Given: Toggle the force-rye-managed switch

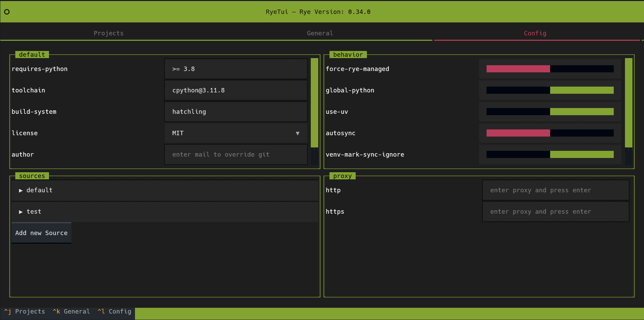Looking at the screenshot, I should click(x=550, y=69).
